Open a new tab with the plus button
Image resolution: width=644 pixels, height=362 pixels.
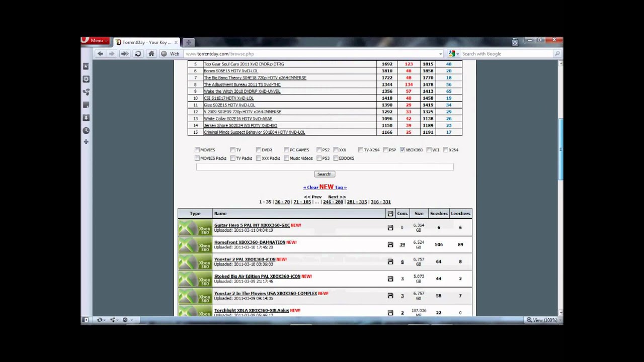point(188,42)
